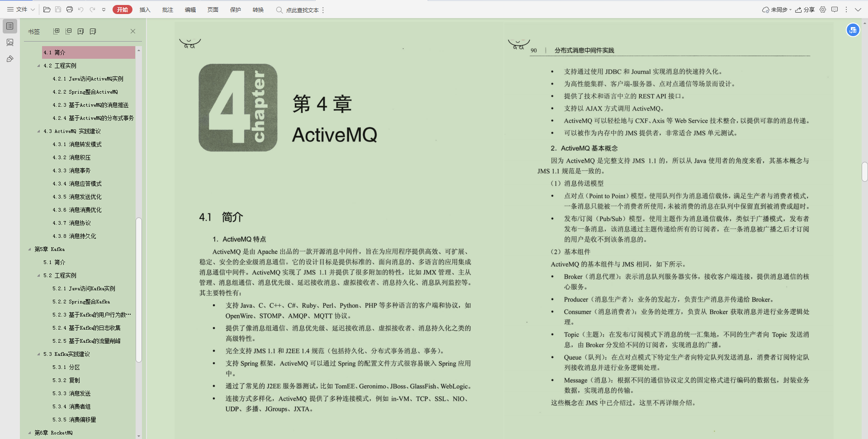Click the document vertical scrollbar thumb

pos(864,172)
